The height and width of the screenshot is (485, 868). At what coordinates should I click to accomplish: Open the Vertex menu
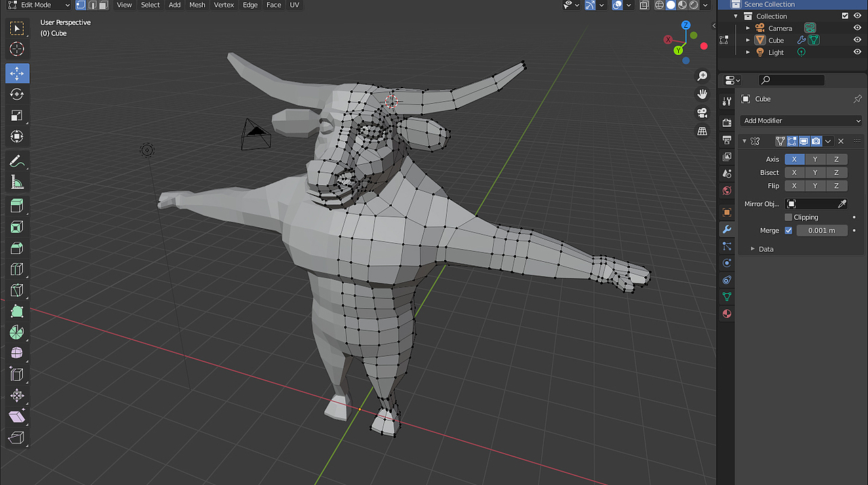(224, 5)
